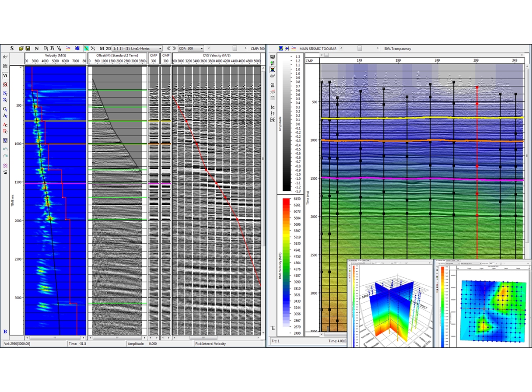Screen dimensions: 532x392
Task: Click the S icon in velocity toolbar
Action: (12, 48)
